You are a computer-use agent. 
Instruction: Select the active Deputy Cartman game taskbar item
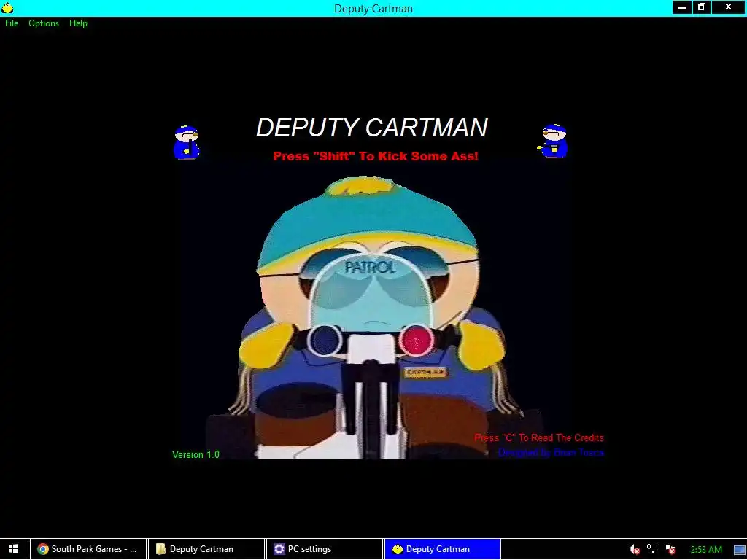[443, 549]
